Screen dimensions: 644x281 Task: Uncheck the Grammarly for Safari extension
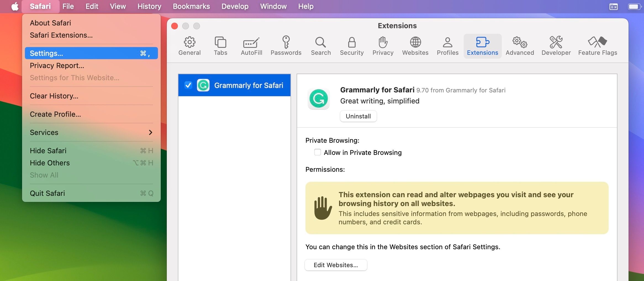188,85
